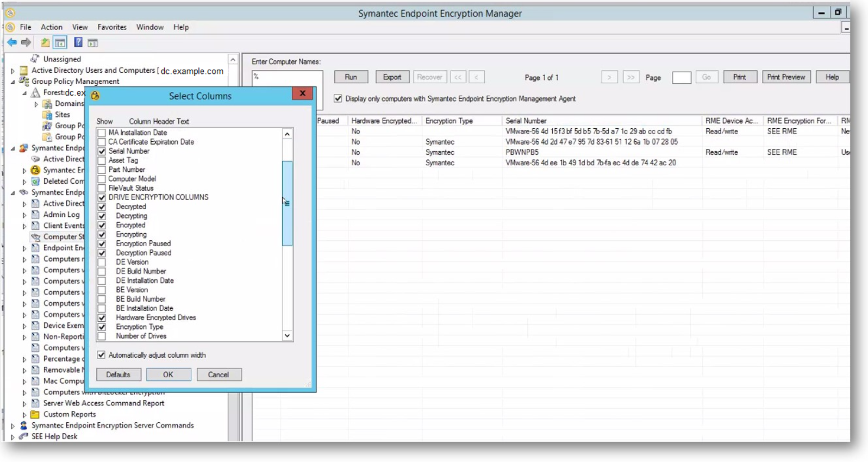Screen dimensions: 868x462
Task: Expand Active Directory Users and Computers node
Action: coord(13,71)
